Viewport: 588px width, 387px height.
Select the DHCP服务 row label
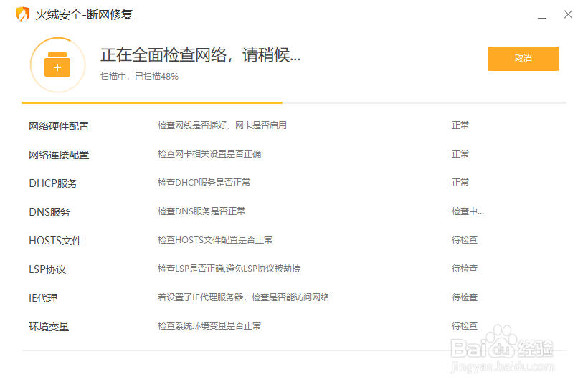53,183
